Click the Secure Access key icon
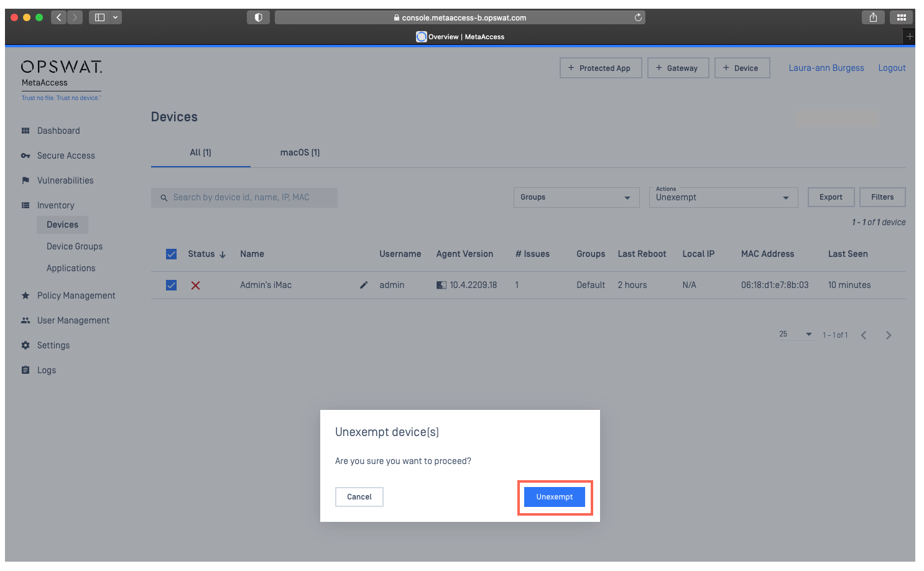 25,156
